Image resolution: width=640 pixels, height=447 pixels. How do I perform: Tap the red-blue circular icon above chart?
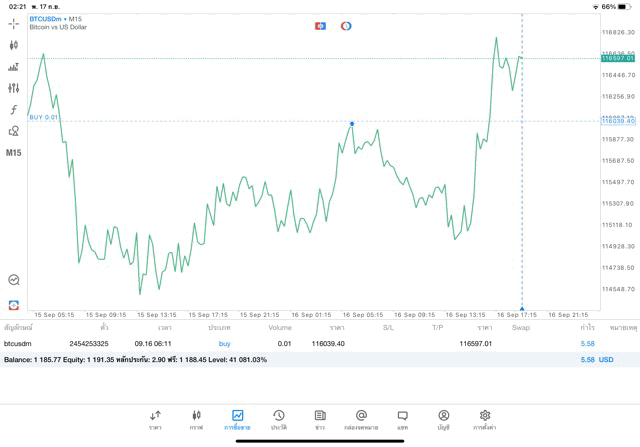coord(346,25)
